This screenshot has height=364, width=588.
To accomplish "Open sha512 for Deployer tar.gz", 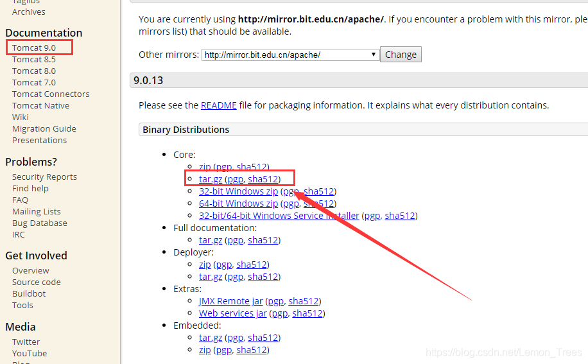I will tap(263, 277).
